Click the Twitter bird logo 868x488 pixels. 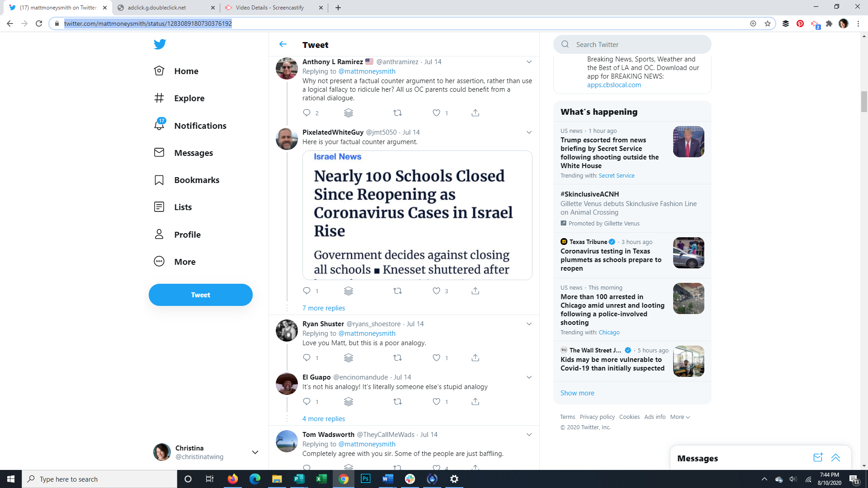(160, 44)
